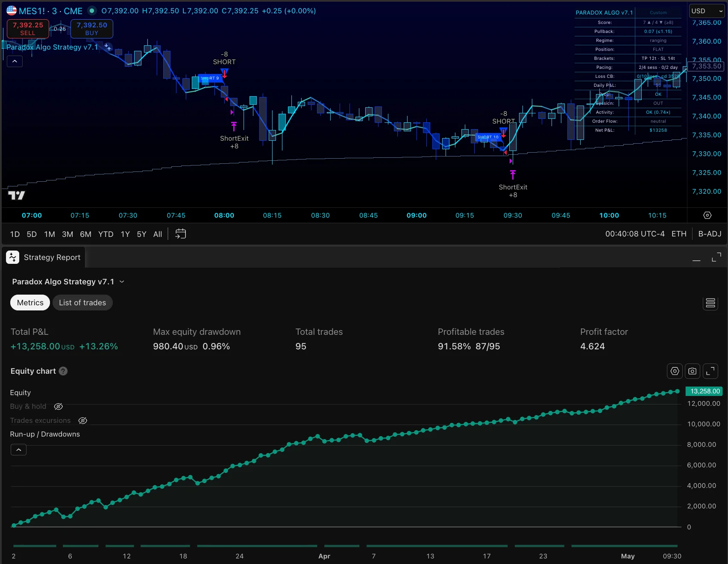The image size is (728, 564).
Task: Open the go-to-date calendar icon
Action: coord(181,234)
